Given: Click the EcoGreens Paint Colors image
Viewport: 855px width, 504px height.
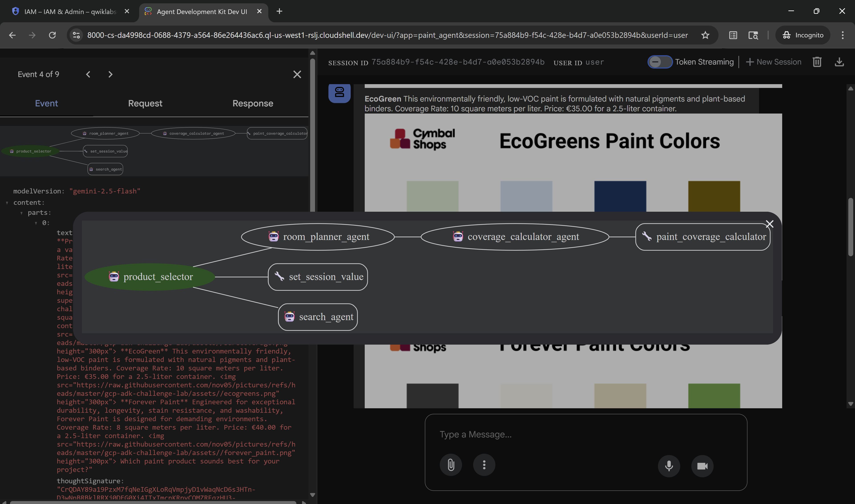Looking at the screenshot, I should [x=573, y=162].
